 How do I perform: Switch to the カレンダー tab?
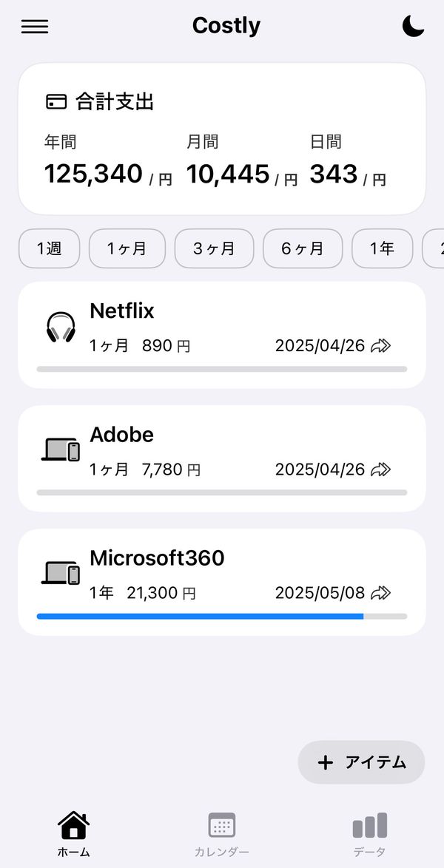(x=222, y=835)
